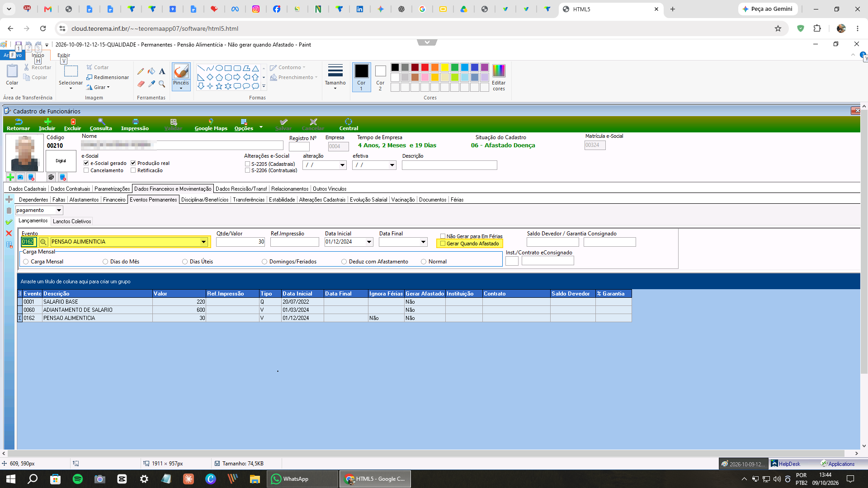Open the Data Final date dropdown
This screenshot has height=488, width=868.
(423, 242)
